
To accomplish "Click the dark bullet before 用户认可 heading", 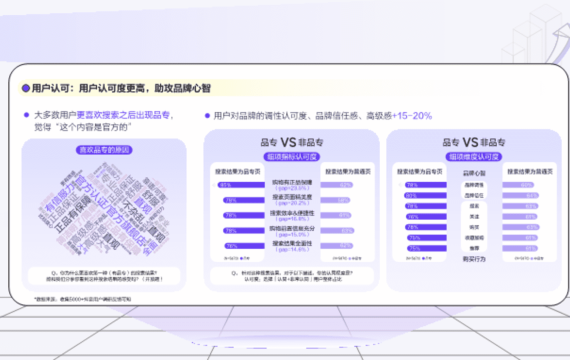I will coord(26,88).
